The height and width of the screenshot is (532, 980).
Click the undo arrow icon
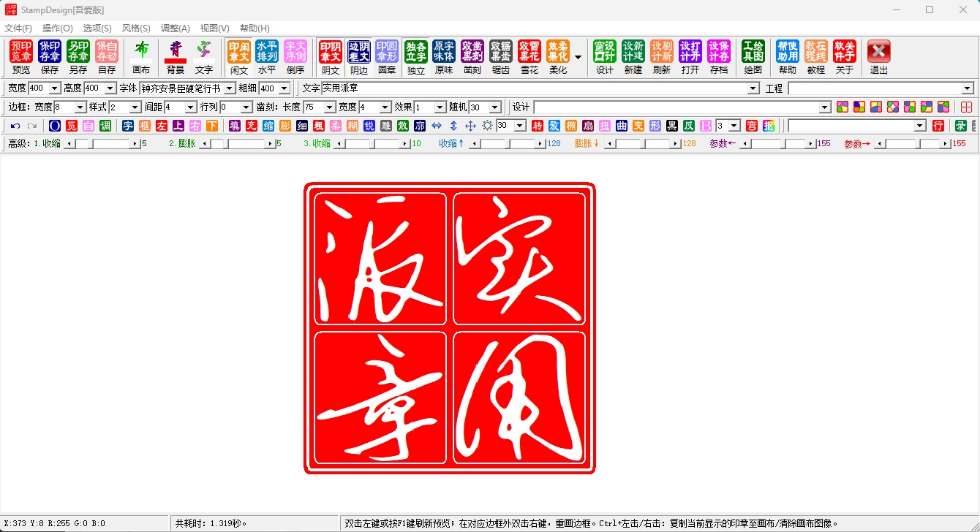click(15, 126)
